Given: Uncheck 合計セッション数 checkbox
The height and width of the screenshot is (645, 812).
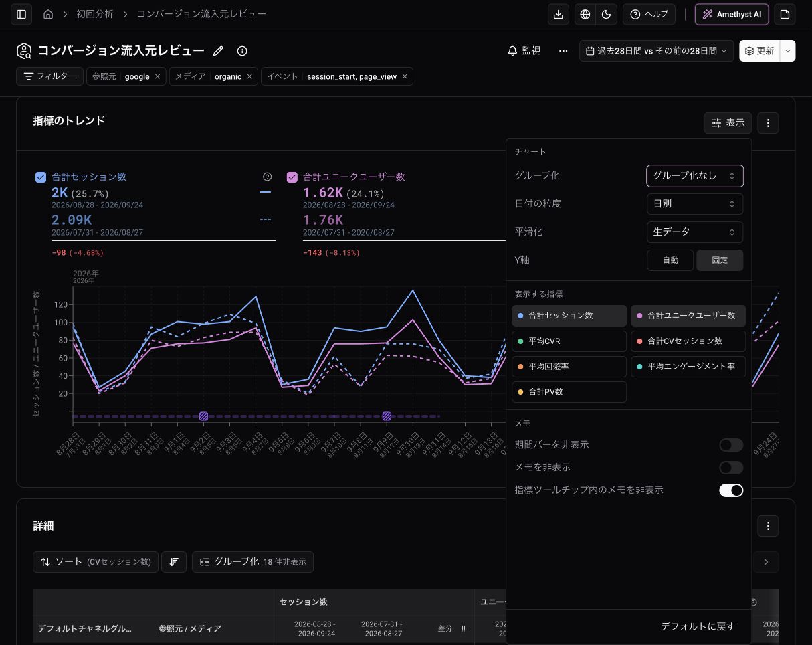Looking at the screenshot, I should coord(41,177).
